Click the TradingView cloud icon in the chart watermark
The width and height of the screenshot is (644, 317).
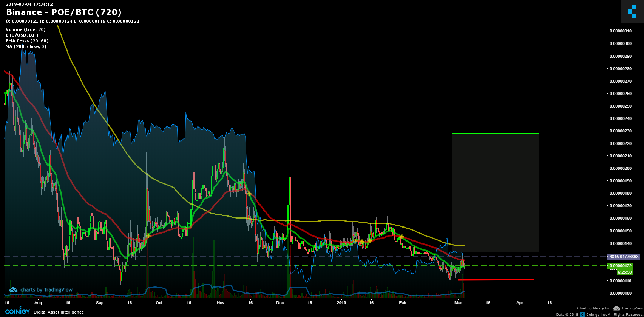coord(14,290)
